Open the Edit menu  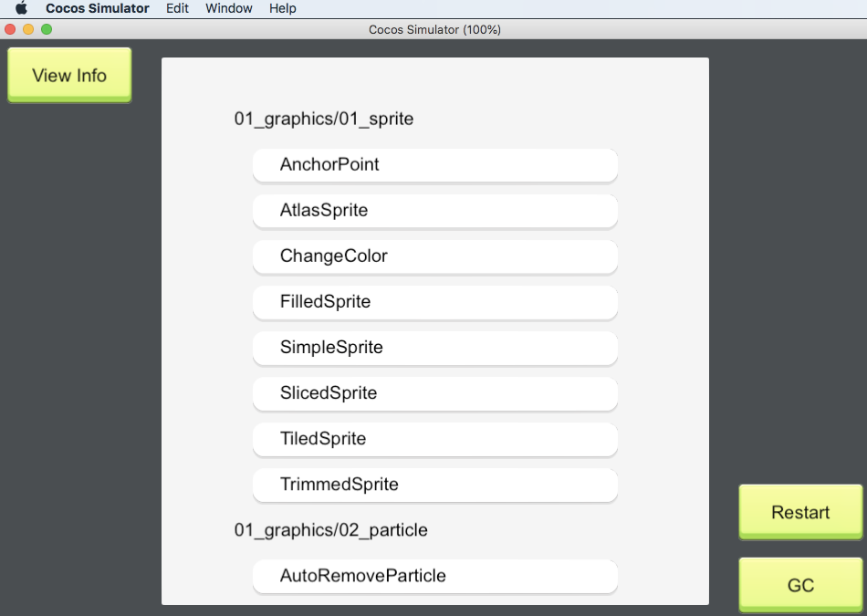coord(177,8)
